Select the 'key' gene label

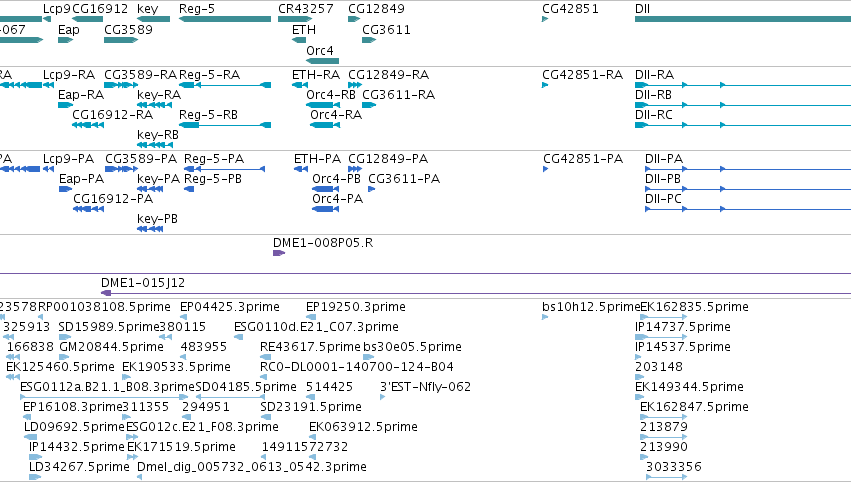(x=148, y=9)
